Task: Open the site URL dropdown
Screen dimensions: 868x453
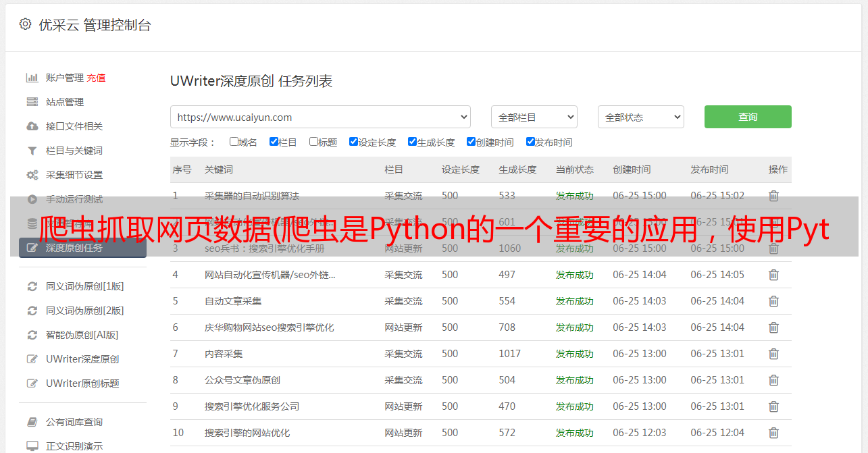Action: pyautogui.click(x=320, y=117)
